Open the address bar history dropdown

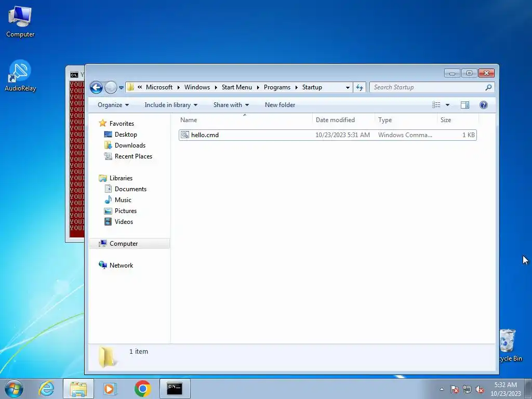tap(348, 87)
